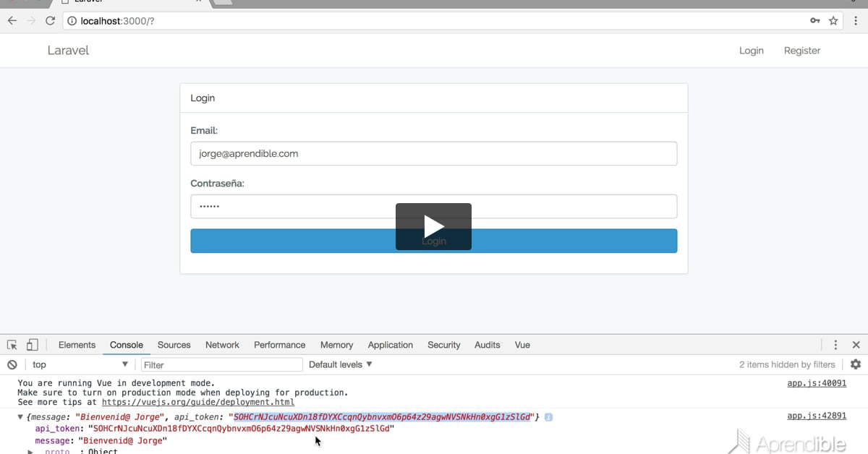The height and width of the screenshot is (454, 868).
Task: Open the top execution context dropdown
Action: point(80,364)
